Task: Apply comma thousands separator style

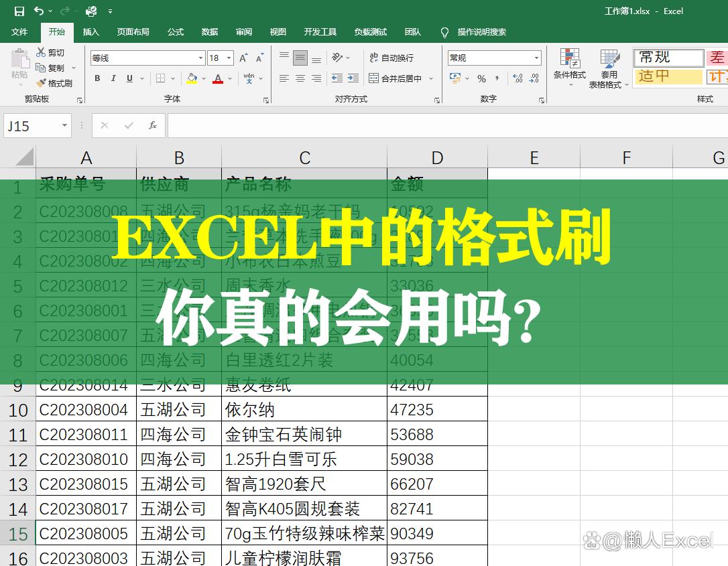Action: (x=497, y=79)
